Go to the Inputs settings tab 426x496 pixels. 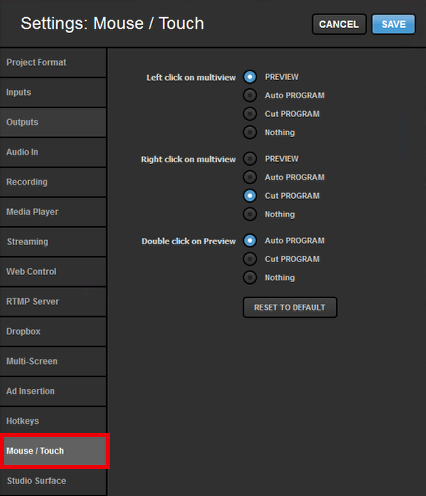pyautogui.click(x=53, y=92)
